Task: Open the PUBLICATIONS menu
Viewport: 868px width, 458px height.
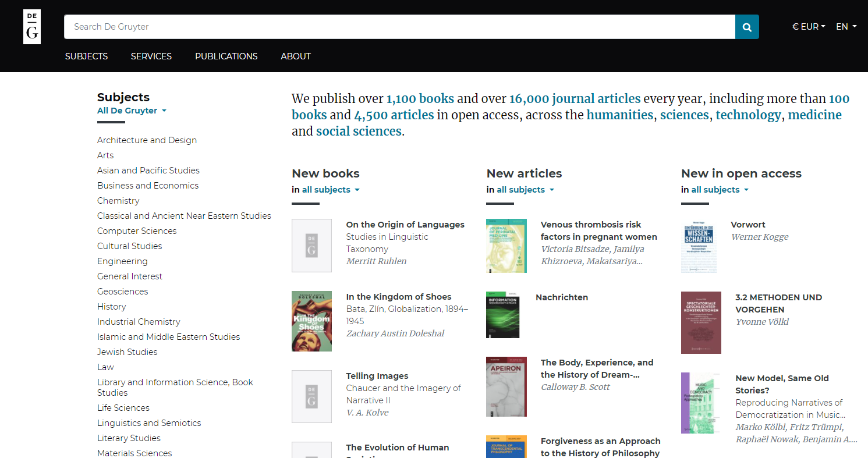Action: (226, 56)
